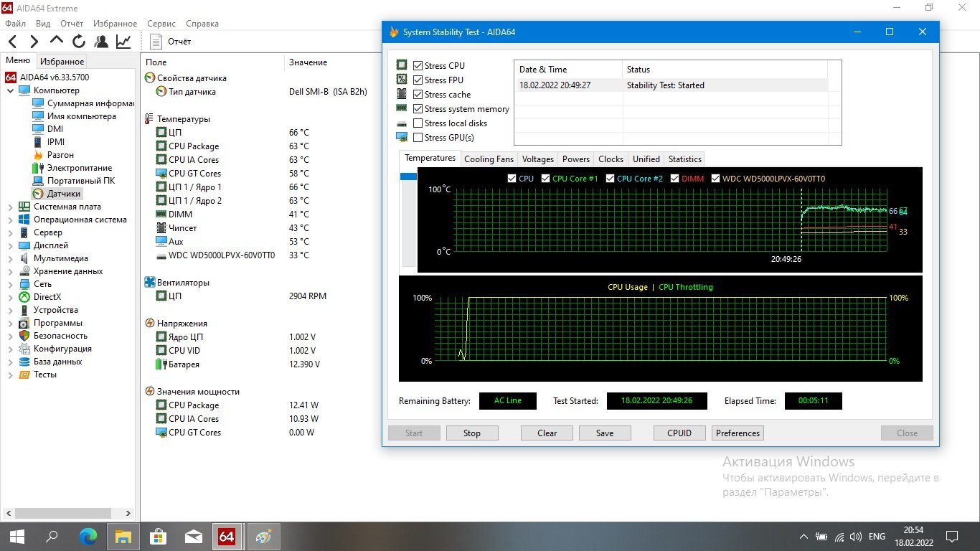Enable the Stress local disks checkbox
Viewport: 980px width, 551px height.
point(418,123)
